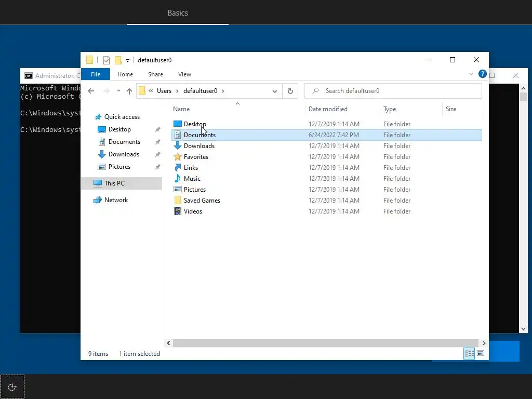This screenshot has width=532, height=399.
Task: Switch to large thumbnails view icon
Action: [x=481, y=353]
